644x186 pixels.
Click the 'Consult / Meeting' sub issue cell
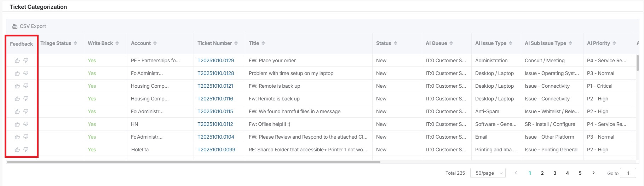point(545,60)
